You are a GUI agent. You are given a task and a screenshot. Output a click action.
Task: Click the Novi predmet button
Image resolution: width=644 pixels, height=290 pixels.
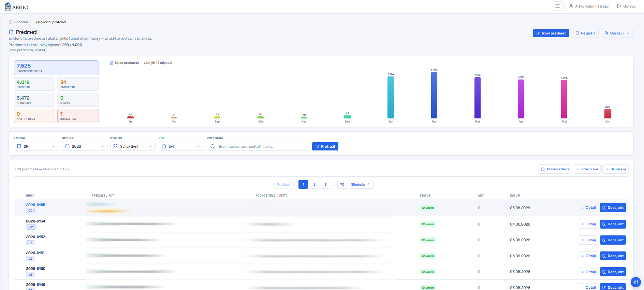[x=551, y=33]
